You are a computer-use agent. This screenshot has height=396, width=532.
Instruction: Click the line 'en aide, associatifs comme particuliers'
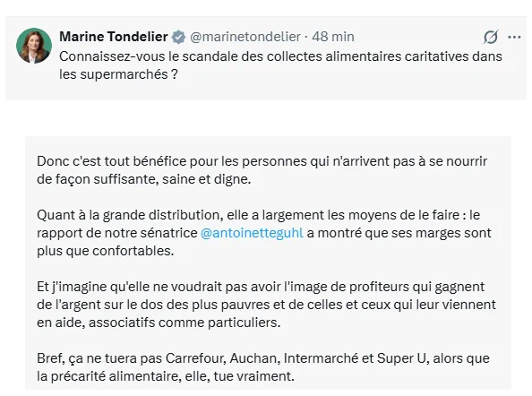(159, 323)
